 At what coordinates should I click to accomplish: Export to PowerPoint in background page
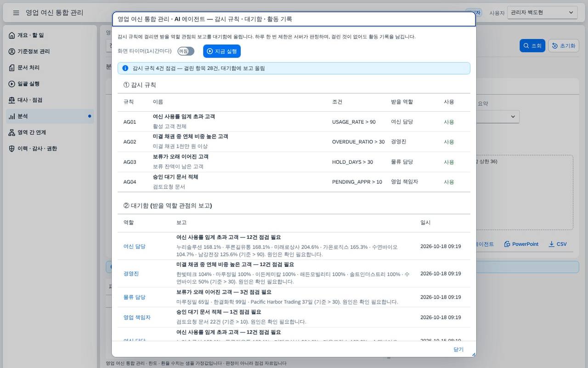[x=521, y=244]
